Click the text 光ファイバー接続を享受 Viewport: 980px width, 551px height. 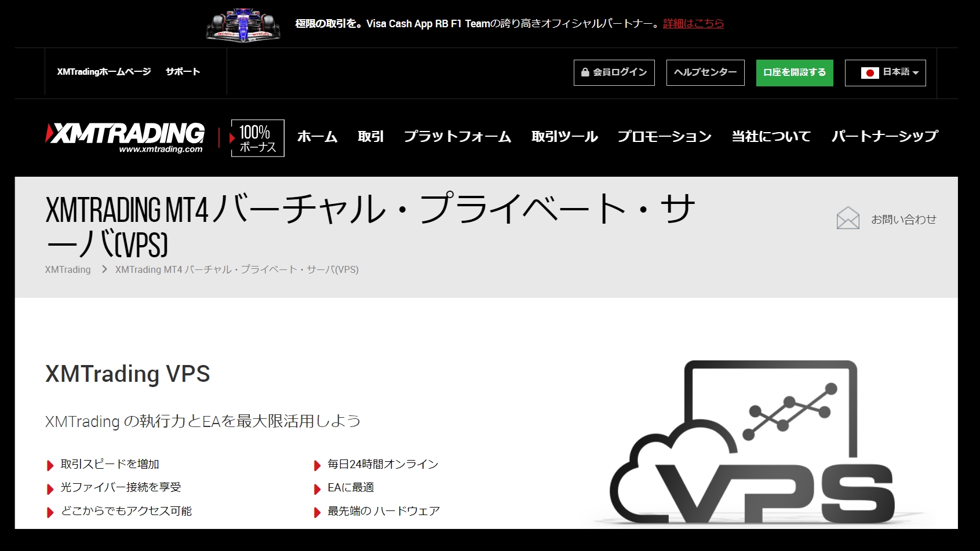[x=121, y=488]
